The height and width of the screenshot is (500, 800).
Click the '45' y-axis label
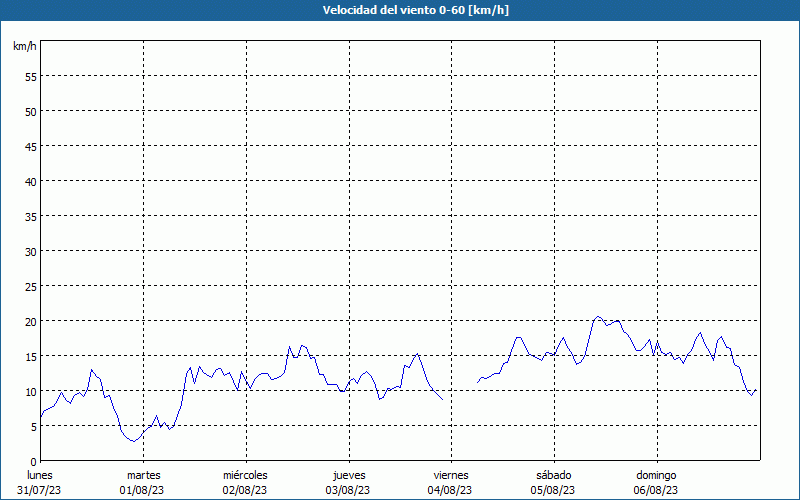(31, 148)
